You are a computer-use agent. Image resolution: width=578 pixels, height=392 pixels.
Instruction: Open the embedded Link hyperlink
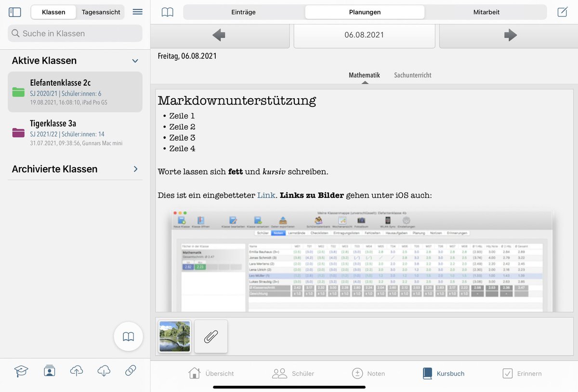click(x=265, y=195)
